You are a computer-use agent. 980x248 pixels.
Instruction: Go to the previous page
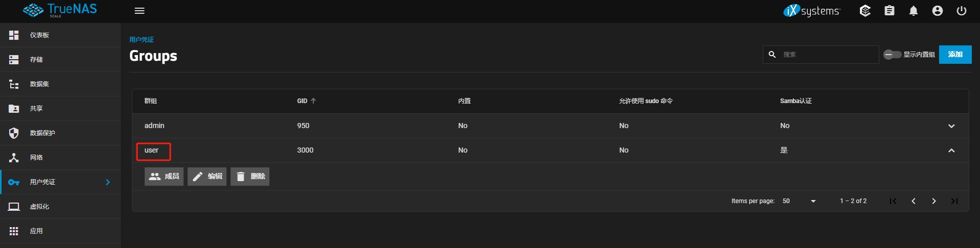914,201
